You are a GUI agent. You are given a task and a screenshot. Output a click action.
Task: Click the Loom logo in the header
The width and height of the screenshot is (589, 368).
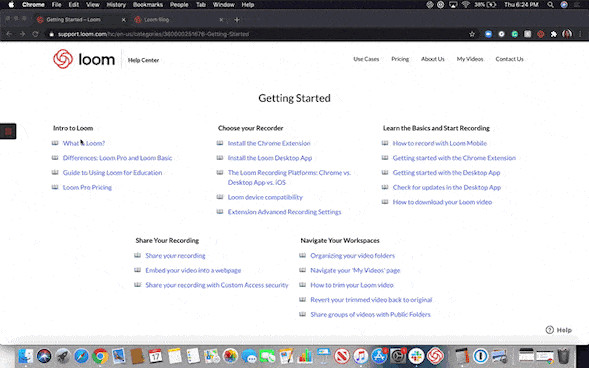point(84,59)
